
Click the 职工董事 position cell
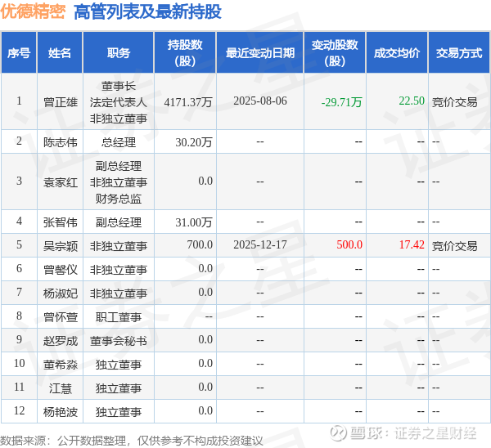[119, 317]
